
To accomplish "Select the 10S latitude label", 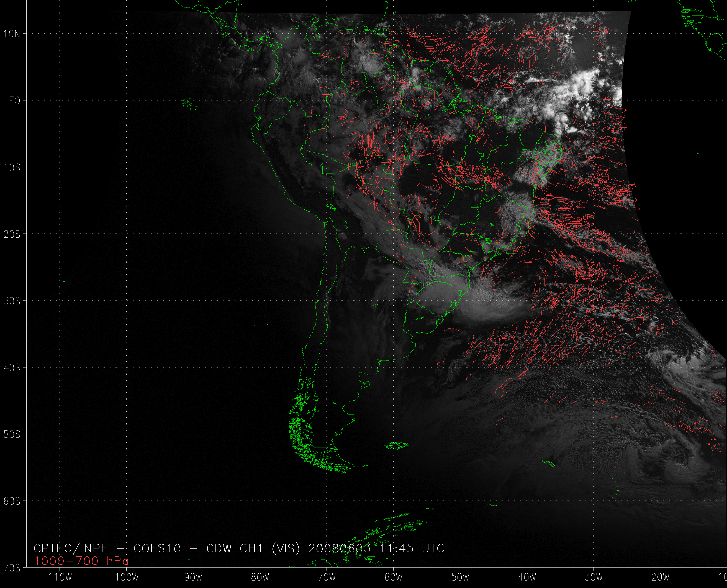I will coord(12,168).
